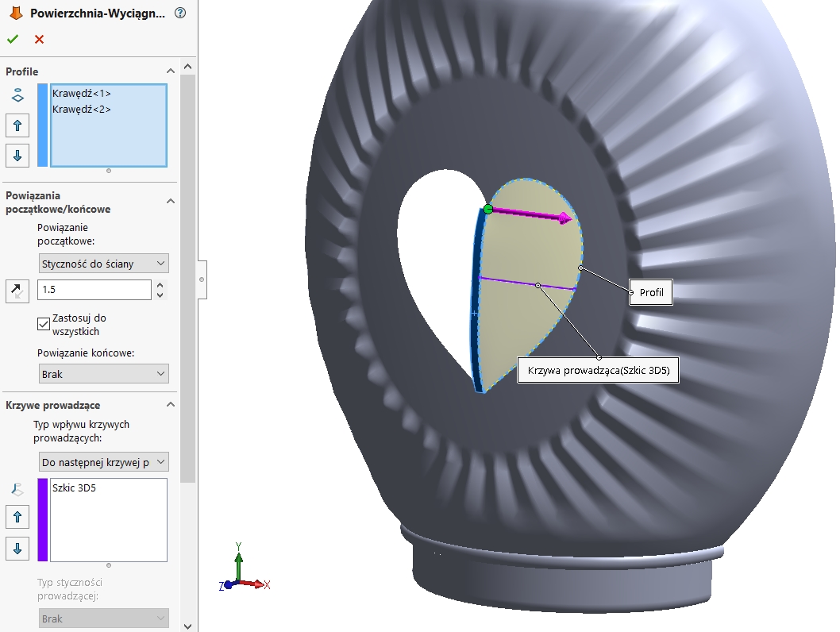Click the panel scrollbar up arrow
Image resolution: width=840 pixels, height=632 pixels.
(x=187, y=67)
